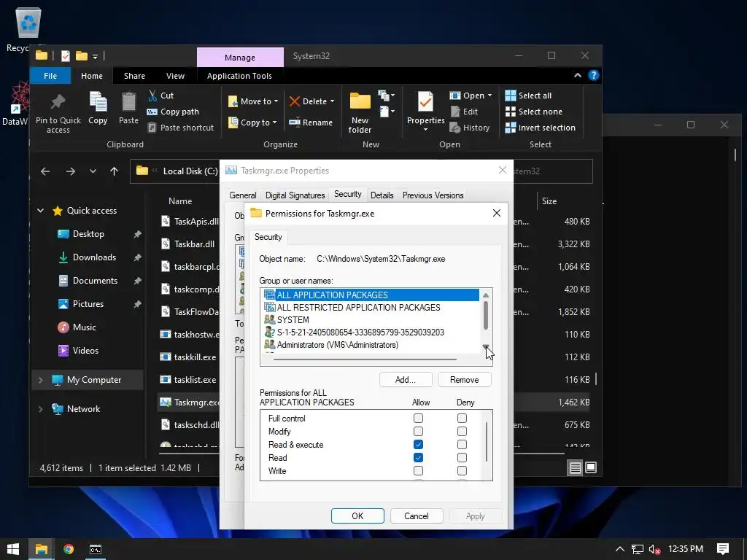
Task: Confirm permissions with OK button
Action: coord(357,516)
